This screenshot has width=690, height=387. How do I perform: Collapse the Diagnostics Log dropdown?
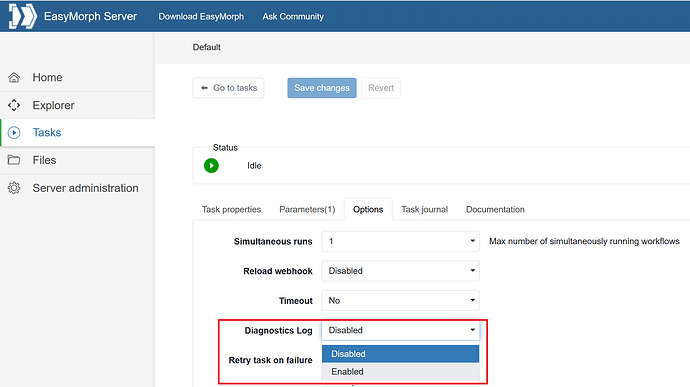pos(400,330)
